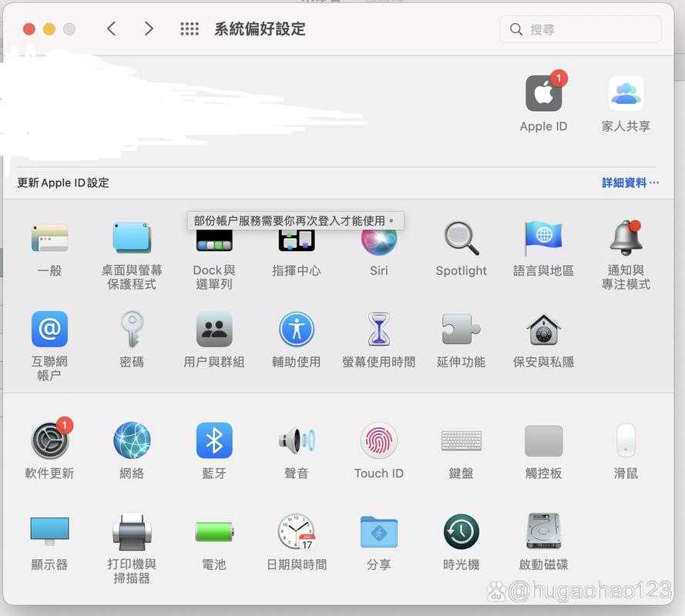This screenshot has width=685, height=616.
Task: Go forward with the right arrow
Action: click(x=149, y=29)
